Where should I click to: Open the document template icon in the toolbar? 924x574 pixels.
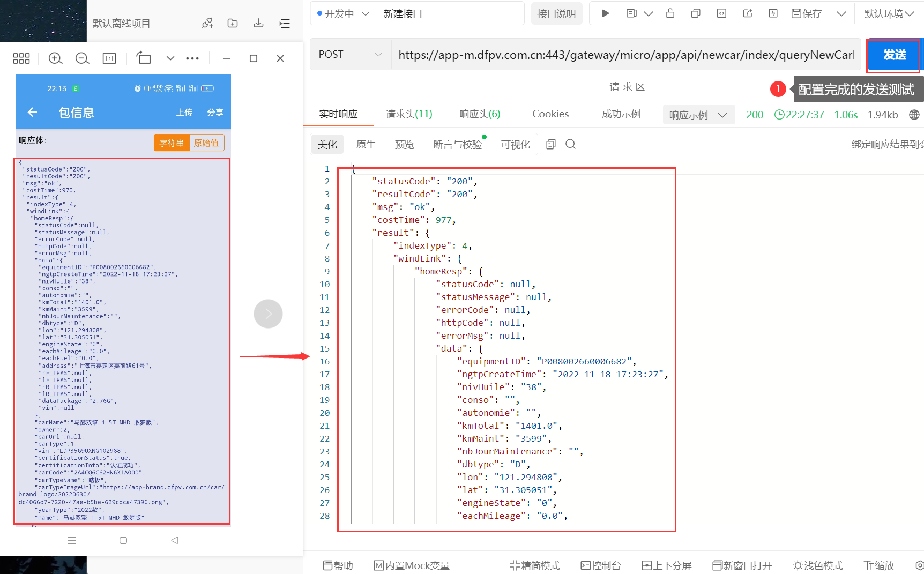[x=631, y=13]
